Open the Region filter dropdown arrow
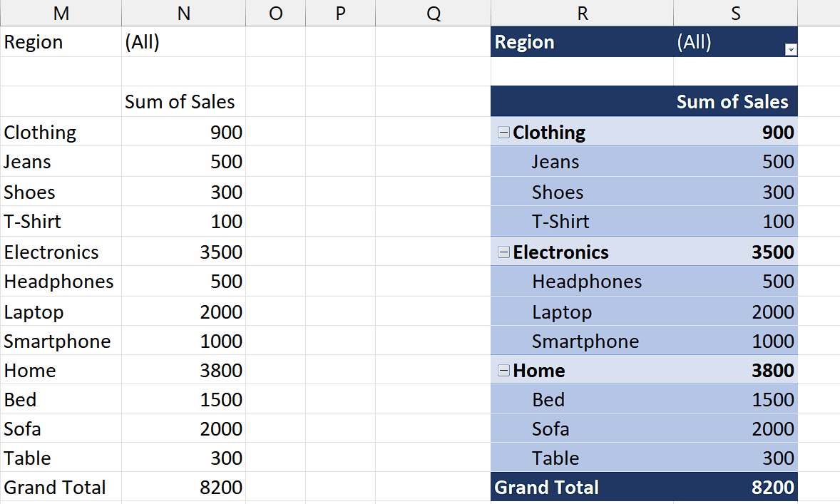The height and width of the screenshot is (504, 840). 791,50
